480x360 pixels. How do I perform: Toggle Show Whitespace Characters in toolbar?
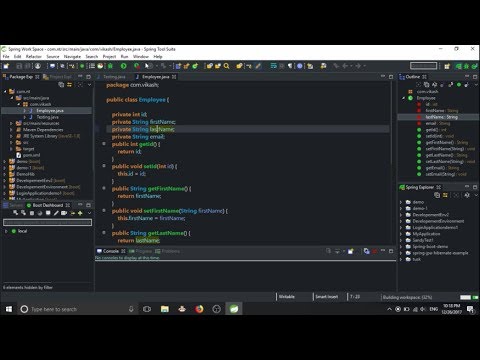290,66
